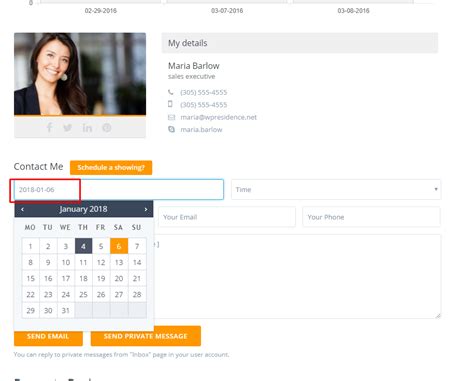Click Schedule a showing? button

point(111,167)
